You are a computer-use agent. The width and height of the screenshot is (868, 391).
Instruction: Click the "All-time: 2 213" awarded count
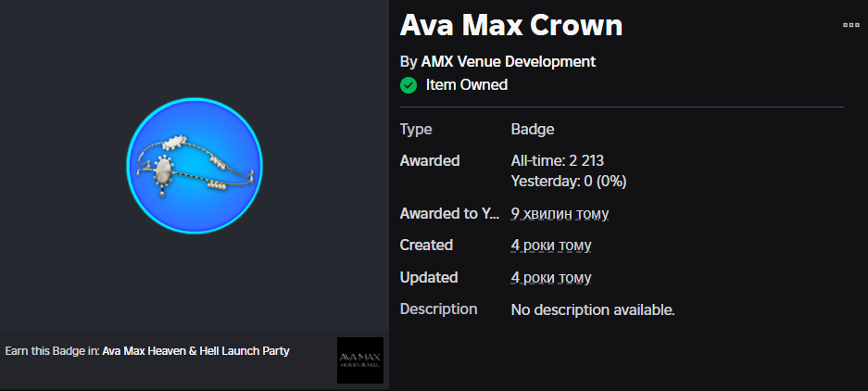click(558, 160)
